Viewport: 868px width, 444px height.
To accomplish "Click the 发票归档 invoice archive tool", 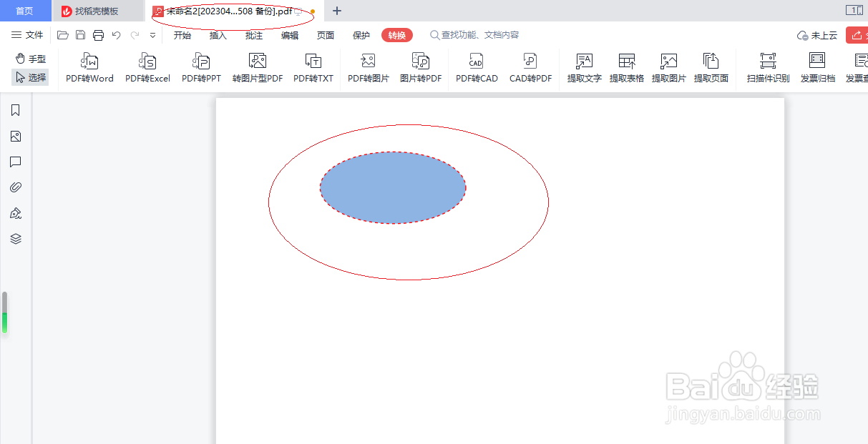I will [x=817, y=68].
